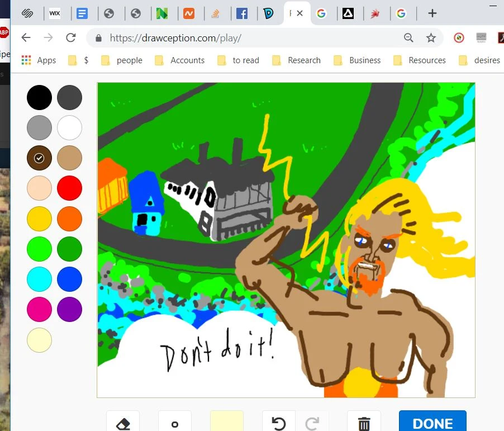Switch to the first Google tab
The image size is (504, 431).
point(321,13)
